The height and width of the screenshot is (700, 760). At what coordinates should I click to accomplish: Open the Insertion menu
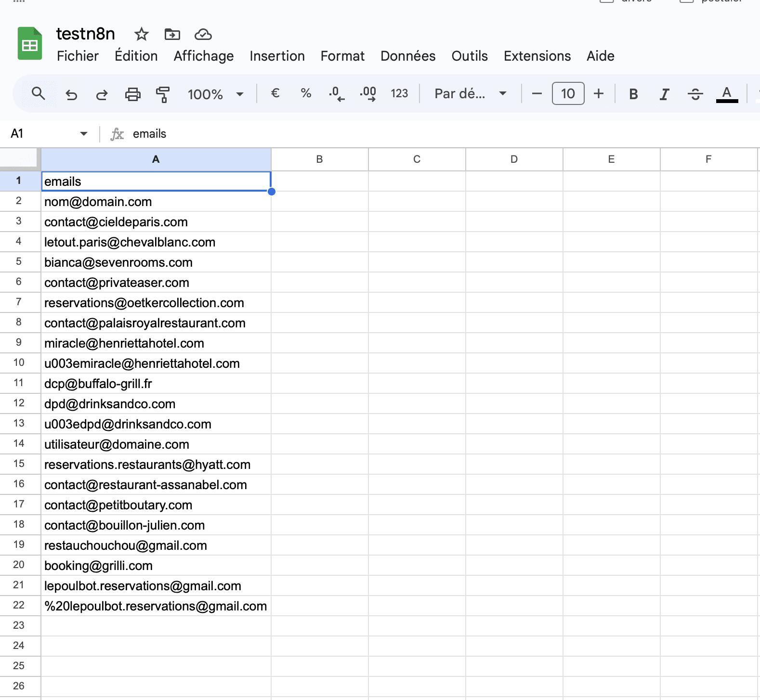click(x=277, y=56)
